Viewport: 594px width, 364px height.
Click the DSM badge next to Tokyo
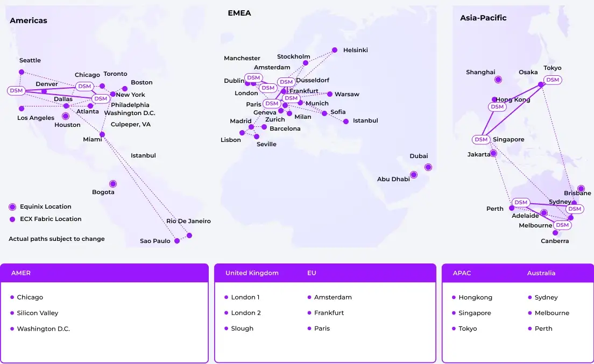point(553,80)
